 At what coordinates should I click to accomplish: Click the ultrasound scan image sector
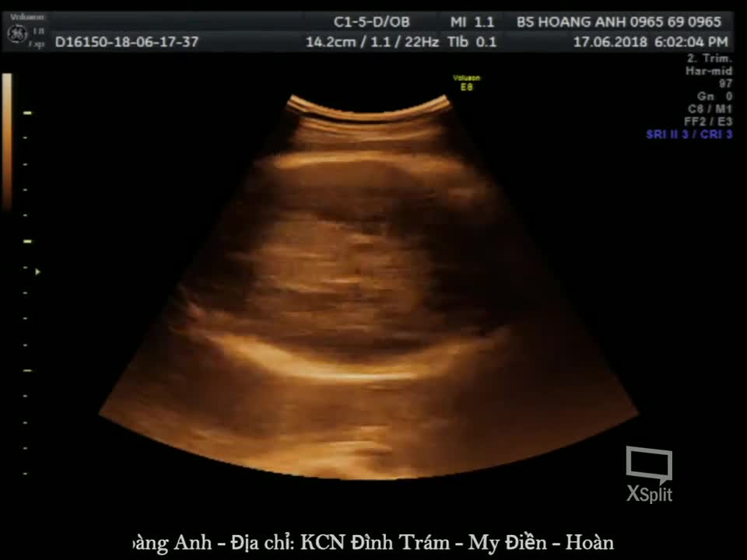point(369,285)
